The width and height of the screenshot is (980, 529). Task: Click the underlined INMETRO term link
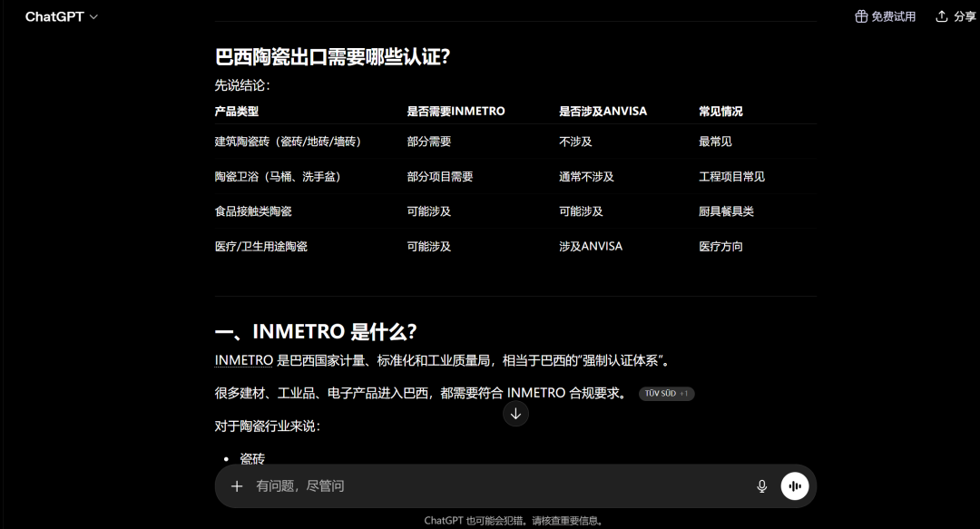click(244, 360)
